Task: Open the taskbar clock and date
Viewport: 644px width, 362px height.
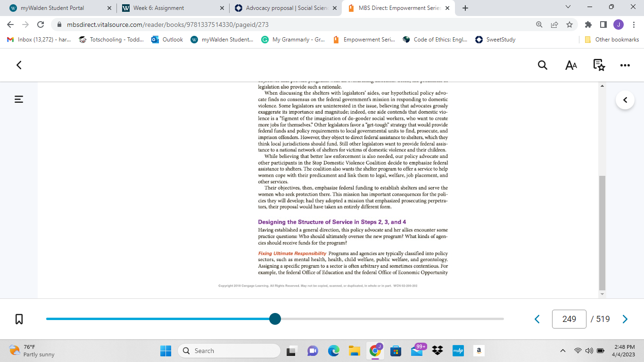Action: pyautogui.click(x=624, y=351)
